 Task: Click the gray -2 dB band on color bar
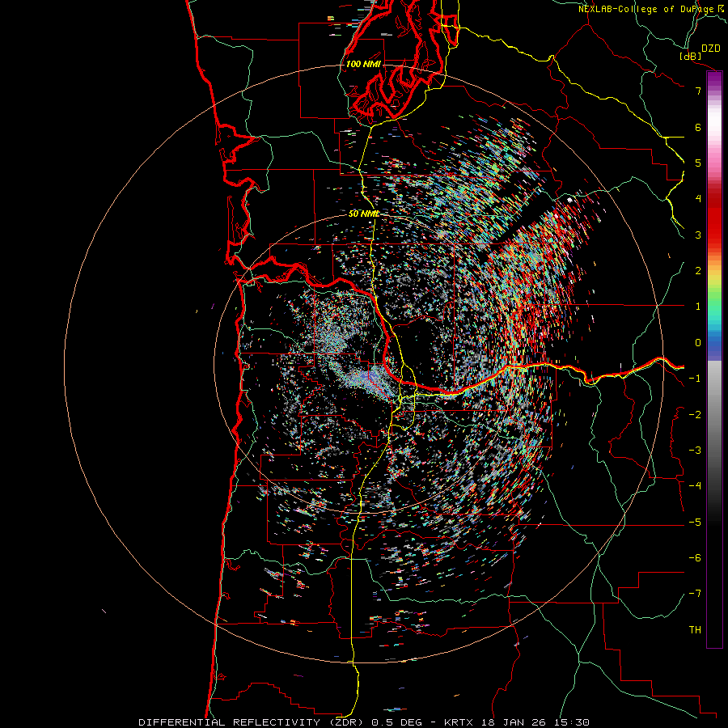coord(714,415)
